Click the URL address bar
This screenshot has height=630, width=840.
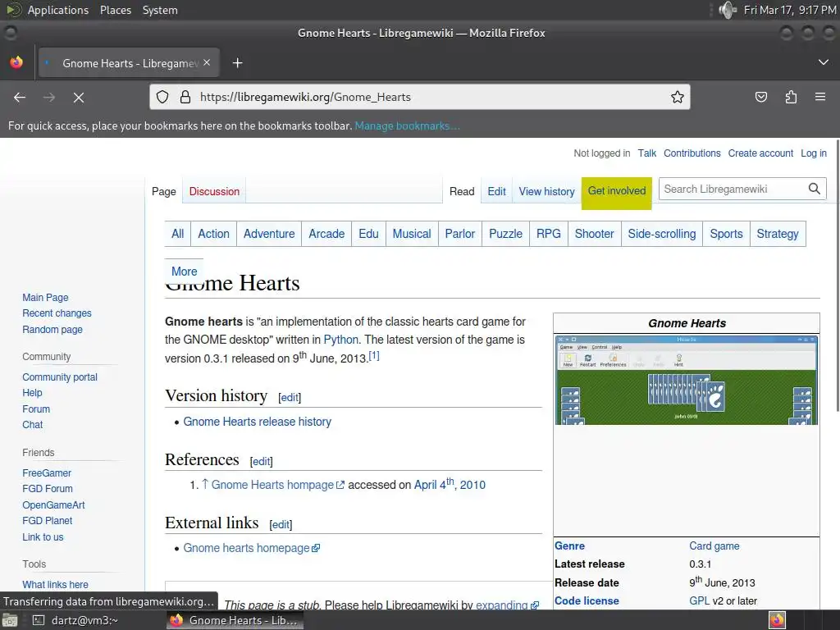click(420, 97)
